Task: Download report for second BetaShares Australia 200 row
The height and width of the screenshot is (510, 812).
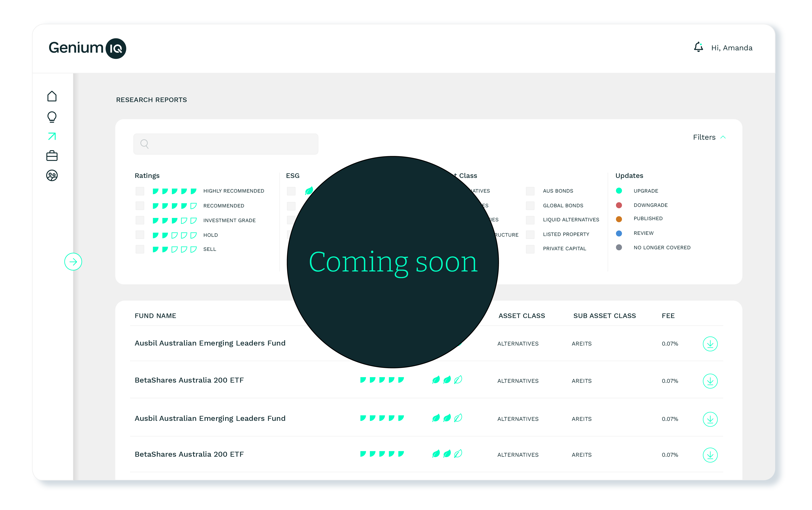Action: coord(710,455)
